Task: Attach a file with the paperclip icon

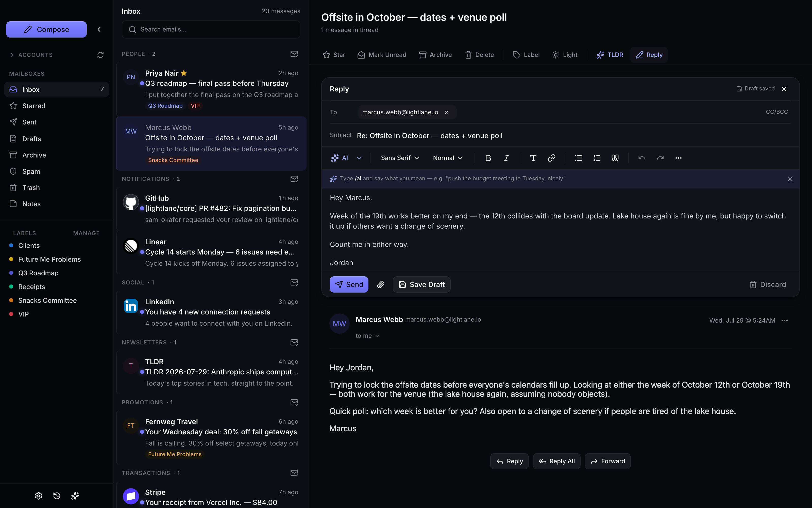Action: click(381, 284)
